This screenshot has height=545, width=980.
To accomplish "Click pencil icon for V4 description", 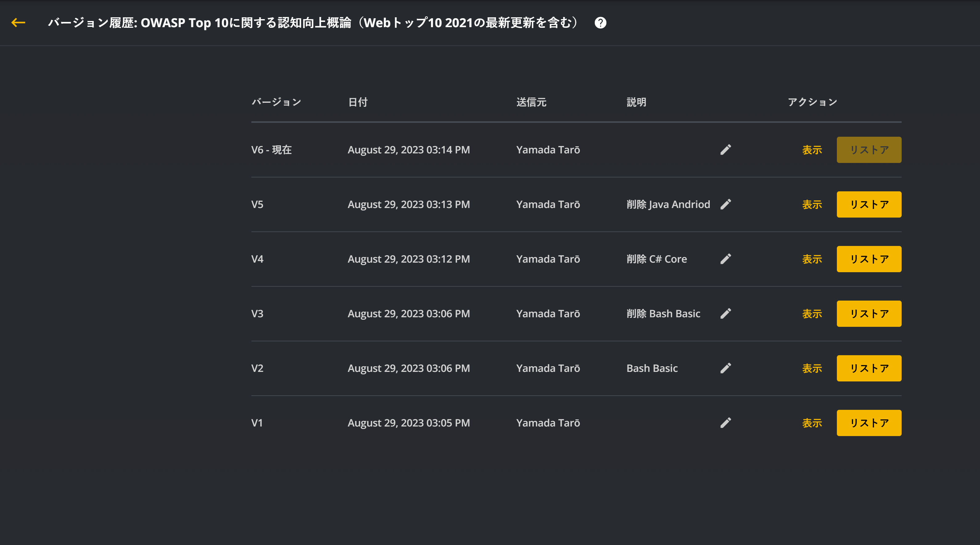I will point(726,259).
